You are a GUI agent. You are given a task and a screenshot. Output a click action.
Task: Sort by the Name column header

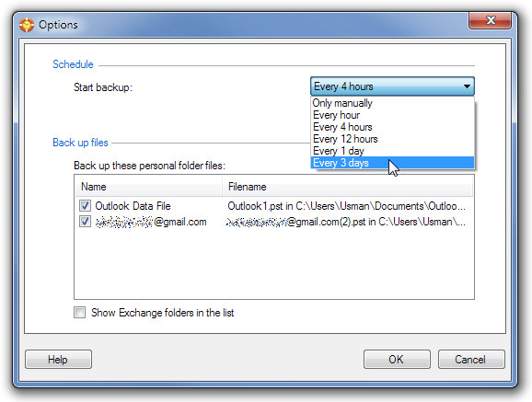(x=148, y=187)
